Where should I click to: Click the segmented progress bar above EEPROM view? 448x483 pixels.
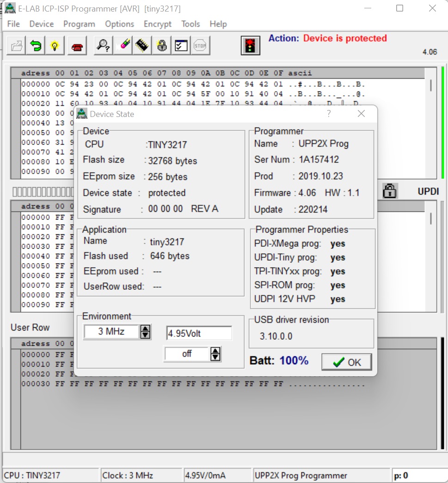pyautogui.click(x=43, y=192)
